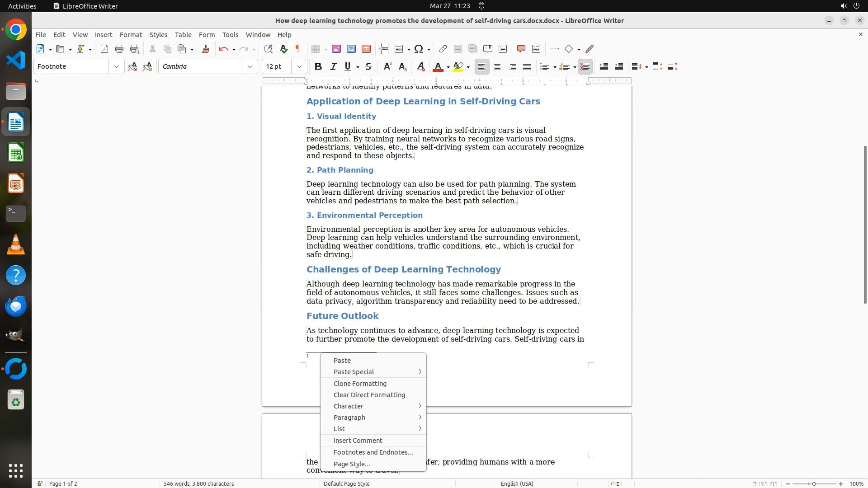Toggle formatting marks pilcrow button
868x488 pixels.
(x=298, y=49)
